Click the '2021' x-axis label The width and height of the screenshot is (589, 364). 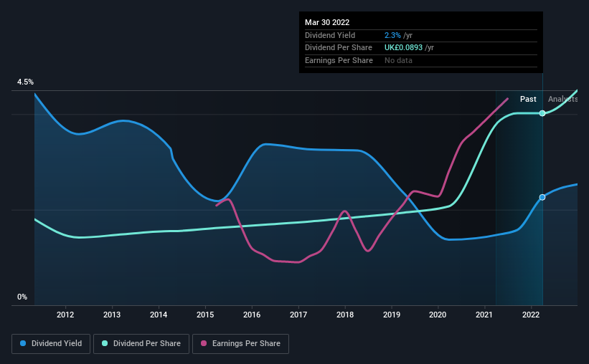484,315
